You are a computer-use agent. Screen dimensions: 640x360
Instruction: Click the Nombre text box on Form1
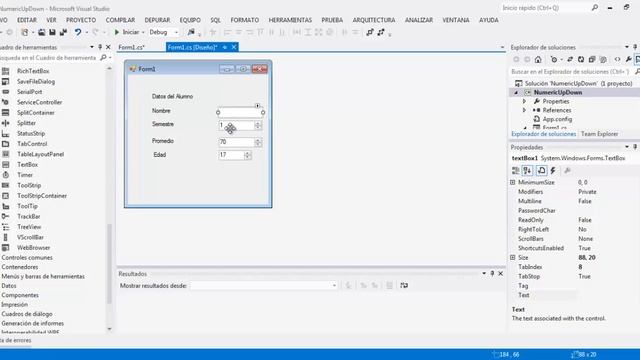click(x=240, y=112)
